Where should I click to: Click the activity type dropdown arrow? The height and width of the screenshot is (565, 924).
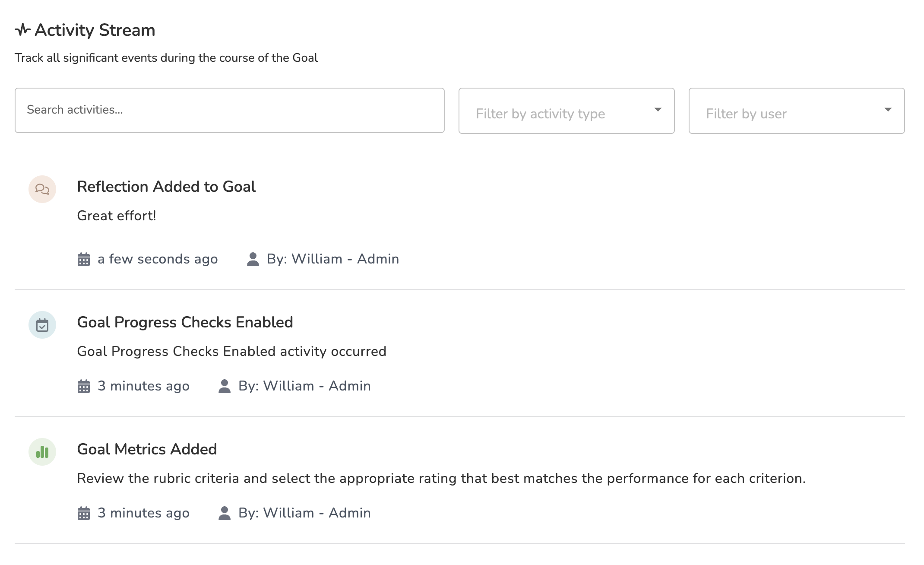pyautogui.click(x=658, y=110)
